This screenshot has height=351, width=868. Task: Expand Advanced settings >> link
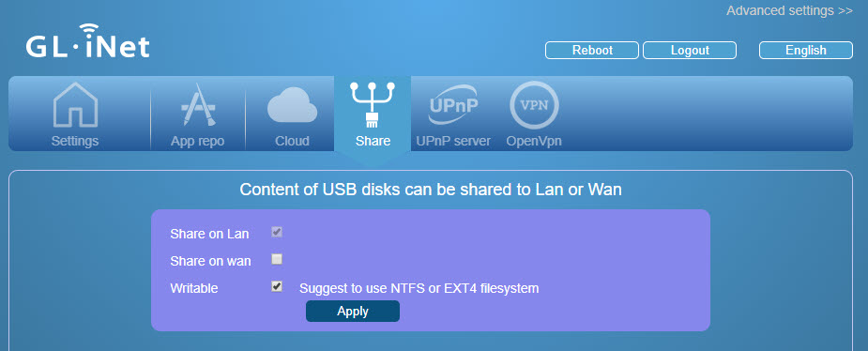(789, 10)
